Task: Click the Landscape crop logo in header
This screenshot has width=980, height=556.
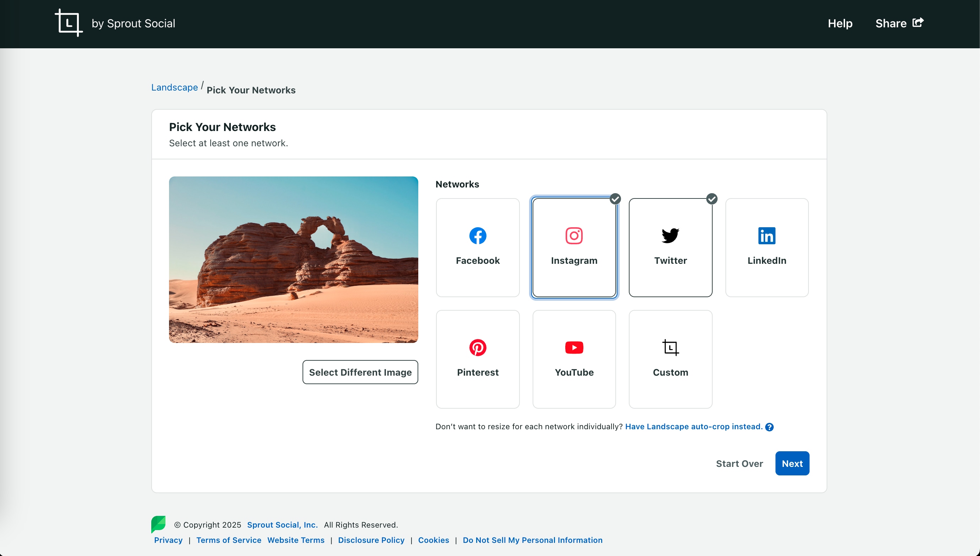Action: point(69,23)
